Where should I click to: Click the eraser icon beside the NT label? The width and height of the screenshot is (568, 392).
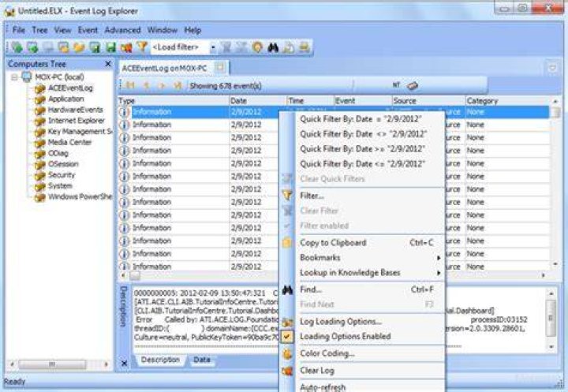point(413,85)
